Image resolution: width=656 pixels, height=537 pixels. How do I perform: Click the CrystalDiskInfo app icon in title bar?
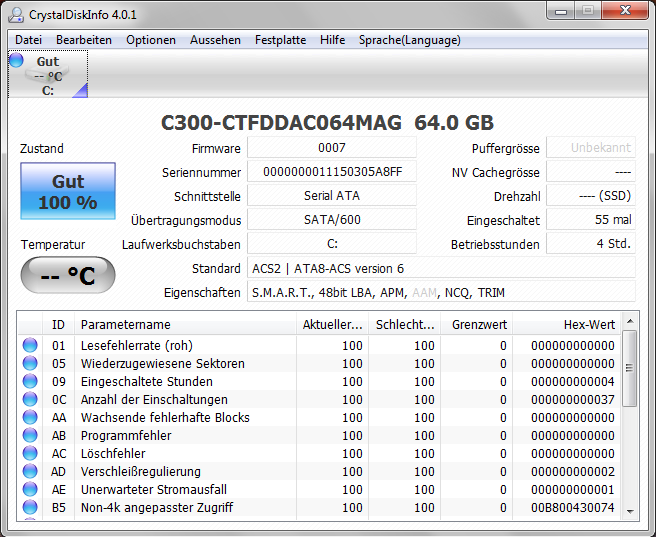[16, 15]
